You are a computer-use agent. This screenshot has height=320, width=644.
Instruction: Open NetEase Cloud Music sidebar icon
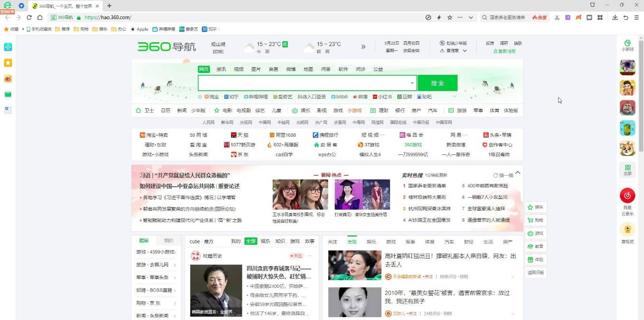627,195
